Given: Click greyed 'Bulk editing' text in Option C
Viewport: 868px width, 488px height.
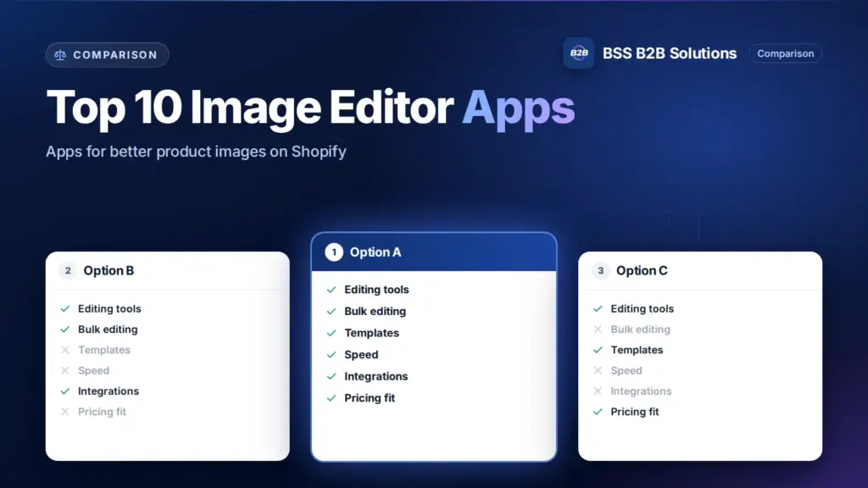Looking at the screenshot, I should (641, 330).
